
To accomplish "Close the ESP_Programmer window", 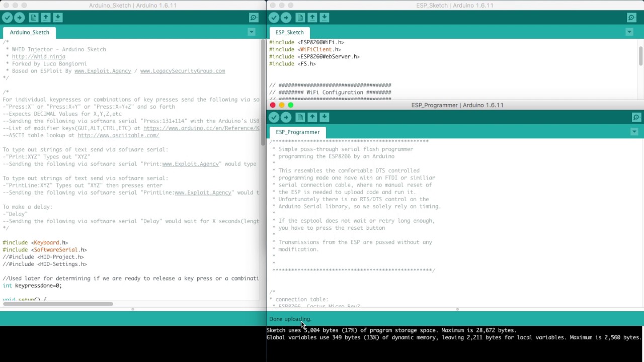I will coord(273,105).
